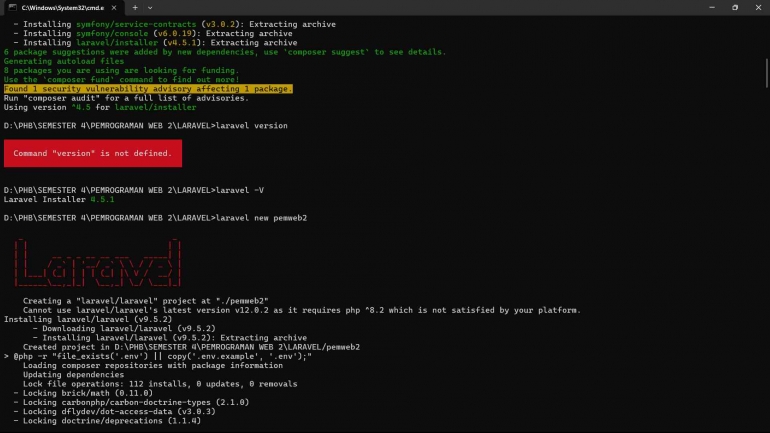Image resolution: width=770 pixels, height=433 pixels.
Task: Click the yellow security vulnerability advisory line
Action: pyautogui.click(x=148, y=89)
